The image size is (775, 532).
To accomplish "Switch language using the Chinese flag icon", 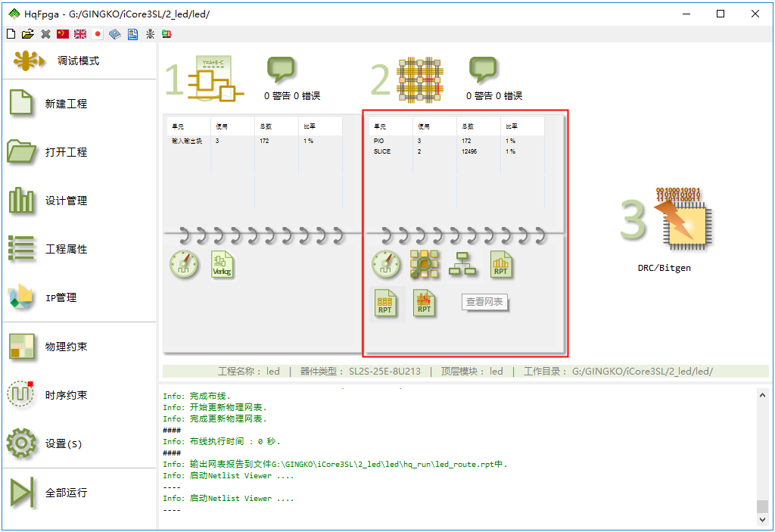I will (63, 34).
